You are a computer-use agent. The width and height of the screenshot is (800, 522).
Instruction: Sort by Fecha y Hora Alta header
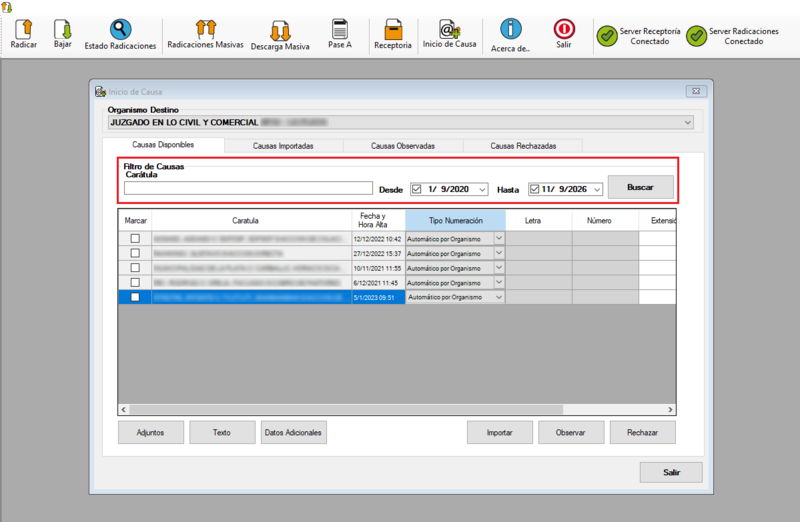379,220
